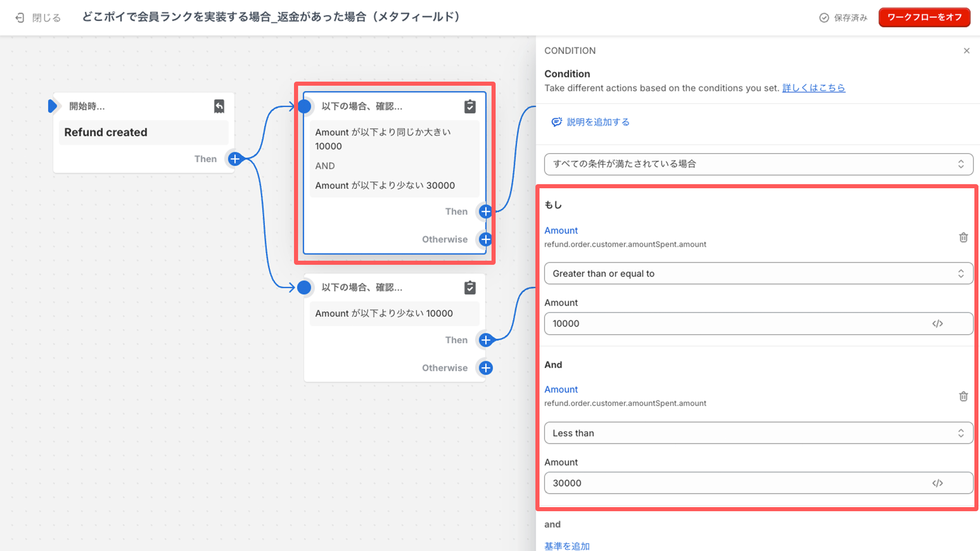The height and width of the screenshot is (551, 980).
Task: Click the 保存済み check-circle icon
Action: coord(824,18)
